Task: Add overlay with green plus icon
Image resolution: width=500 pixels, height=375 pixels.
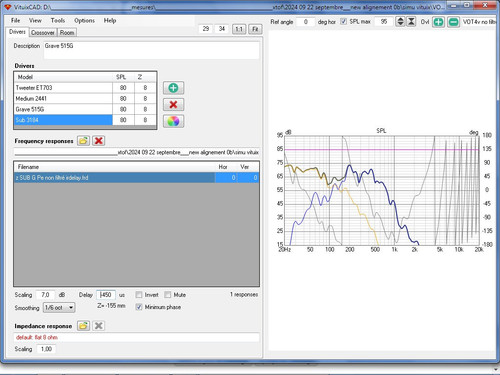Action: point(438,22)
